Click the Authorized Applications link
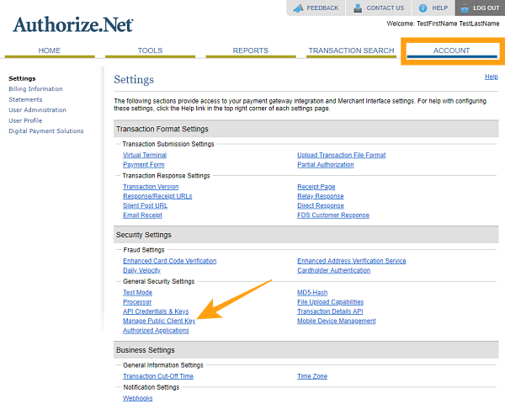This screenshot has height=420, width=505. tap(156, 331)
